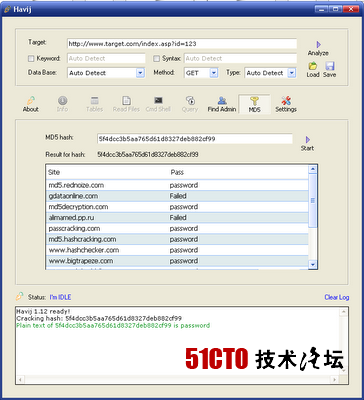The width and height of the screenshot is (364, 400).
Task: Open the Query icon
Action: click(190, 100)
